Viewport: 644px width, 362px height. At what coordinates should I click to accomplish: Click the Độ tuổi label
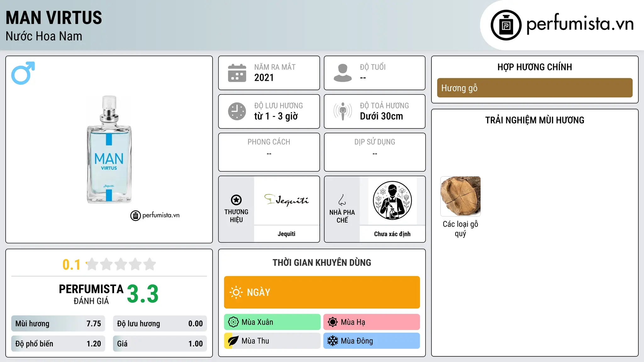click(x=373, y=67)
